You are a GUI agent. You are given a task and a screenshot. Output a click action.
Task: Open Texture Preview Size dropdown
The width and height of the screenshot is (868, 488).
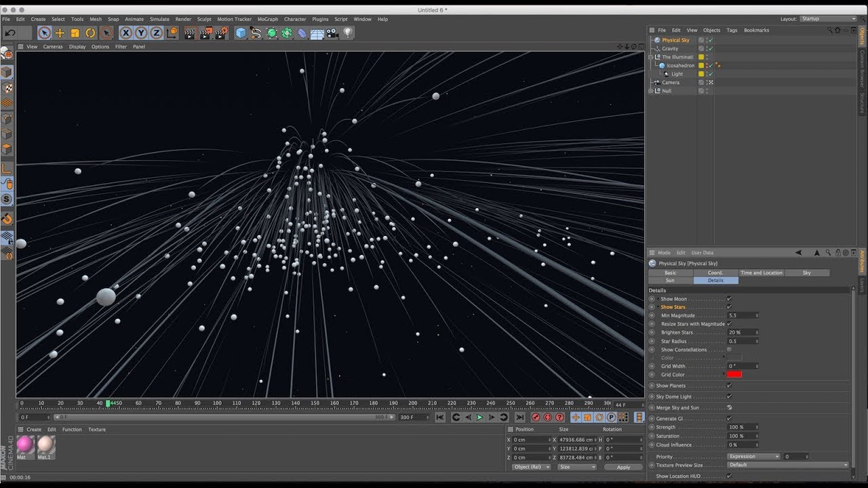(788, 465)
